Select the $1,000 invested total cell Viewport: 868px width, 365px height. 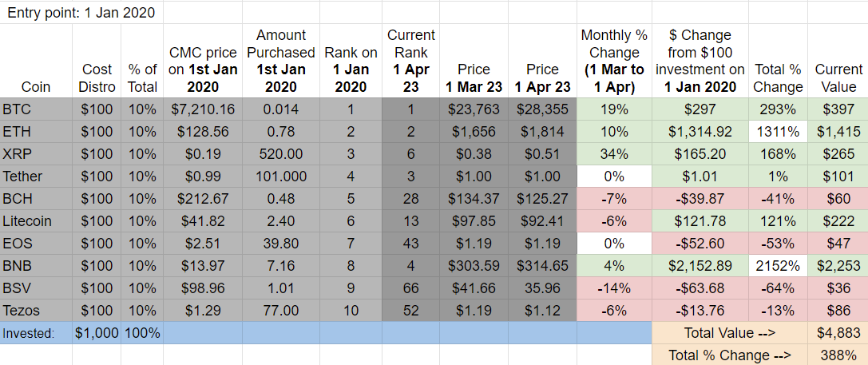[x=97, y=333]
